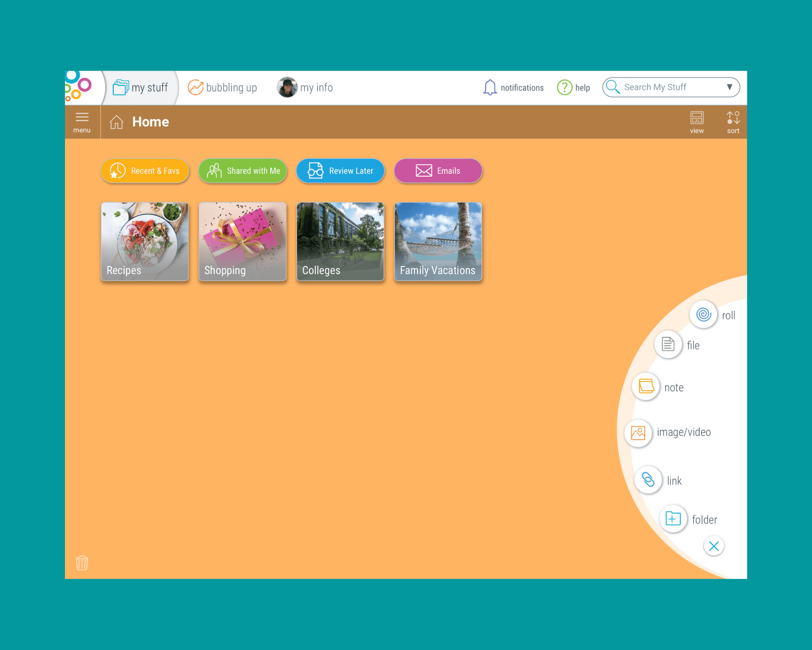Open the Colleges folder
Image resolution: width=812 pixels, height=650 pixels.
coord(340,242)
